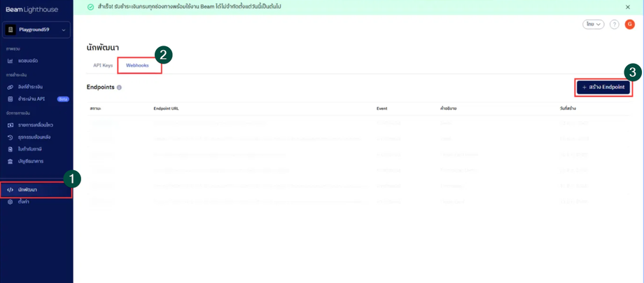Screen dimensions: 644x283
Task: Click the วันที่สร้าง column header
Action: point(569,109)
